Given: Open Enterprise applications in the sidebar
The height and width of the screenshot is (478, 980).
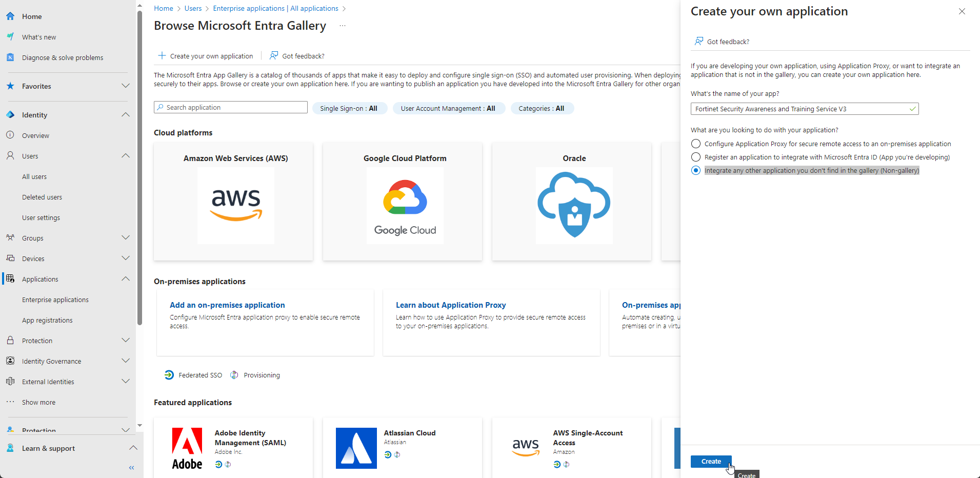Looking at the screenshot, I should (55, 300).
